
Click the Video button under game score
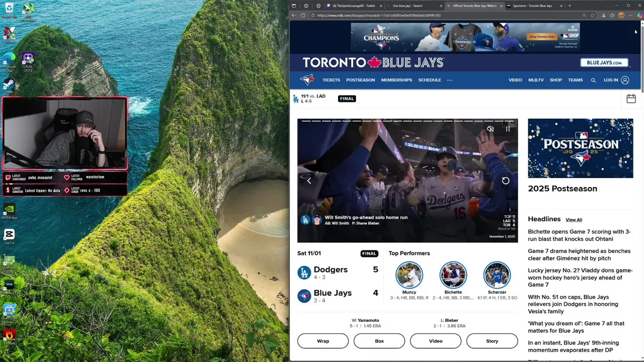coord(436,341)
